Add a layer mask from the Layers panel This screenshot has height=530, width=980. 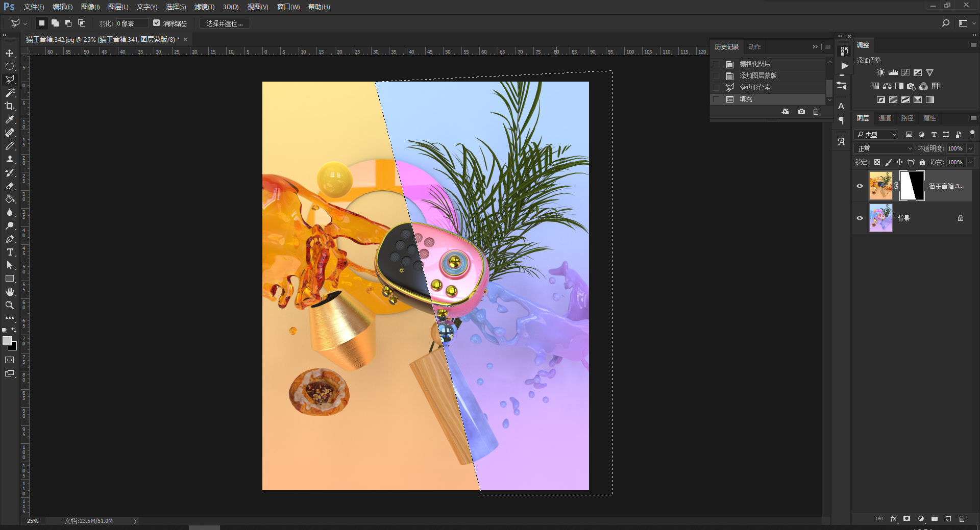pyautogui.click(x=906, y=519)
